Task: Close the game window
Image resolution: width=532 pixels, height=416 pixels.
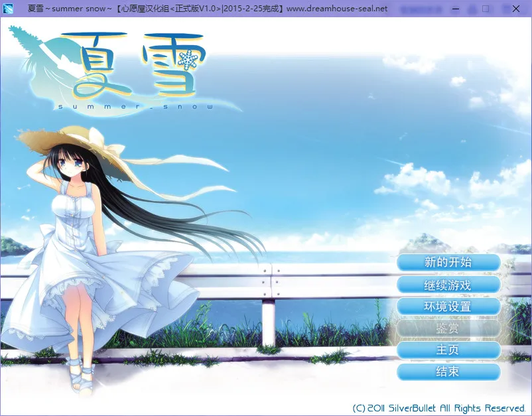Action: pyautogui.click(x=515, y=9)
